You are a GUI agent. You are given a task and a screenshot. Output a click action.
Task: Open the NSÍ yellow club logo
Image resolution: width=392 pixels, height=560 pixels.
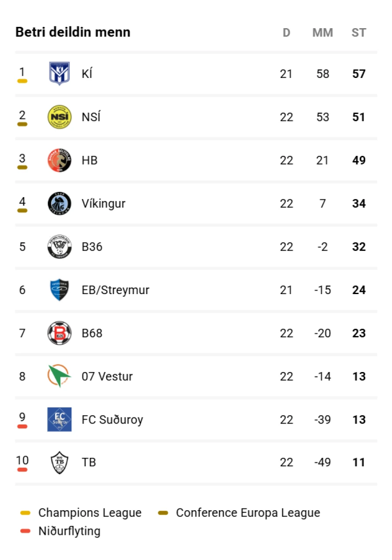[x=59, y=117]
